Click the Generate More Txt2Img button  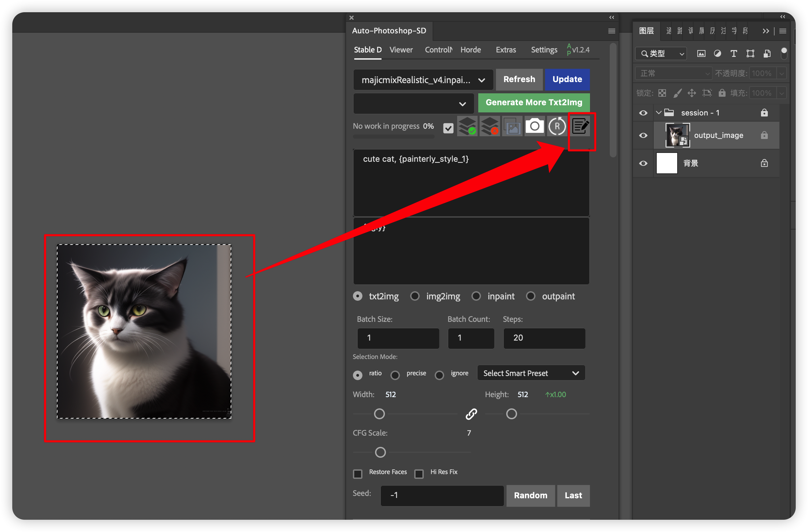533,102
